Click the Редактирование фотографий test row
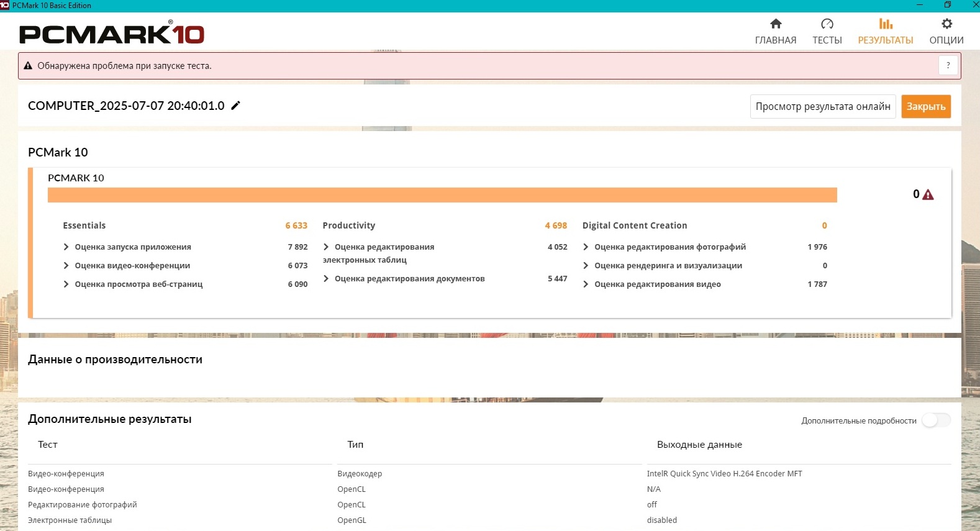980x531 pixels. 83,505
